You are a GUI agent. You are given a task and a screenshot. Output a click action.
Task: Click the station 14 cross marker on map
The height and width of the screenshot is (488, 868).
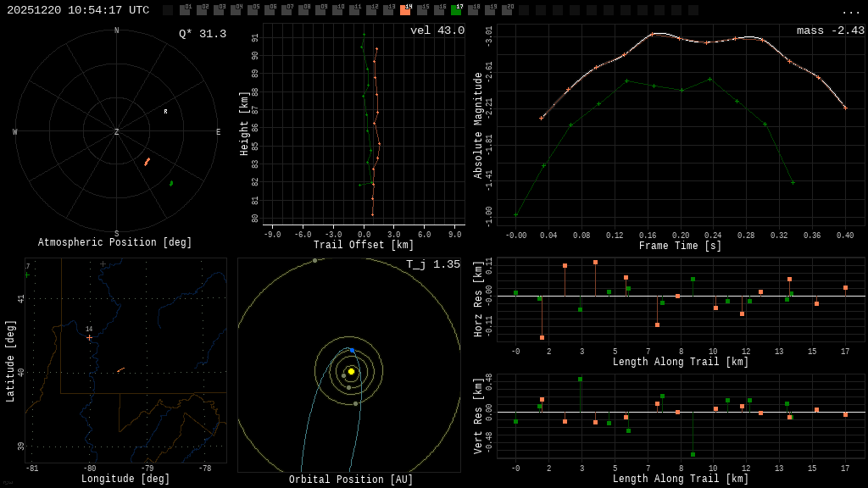[x=89, y=337]
